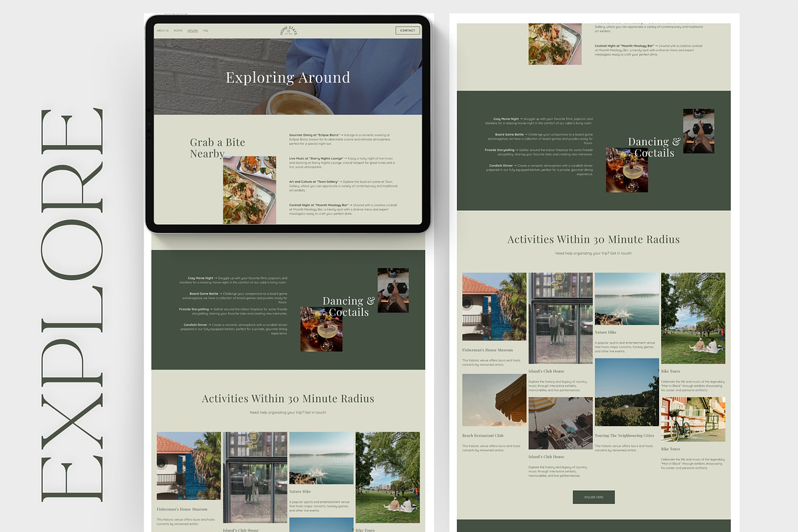This screenshot has width=798, height=532.
Task: Click the INQUIRE HERE button
Action: [593, 497]
